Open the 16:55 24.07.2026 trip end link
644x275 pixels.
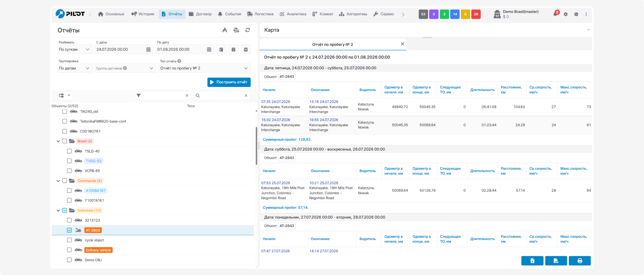point(324,120)
